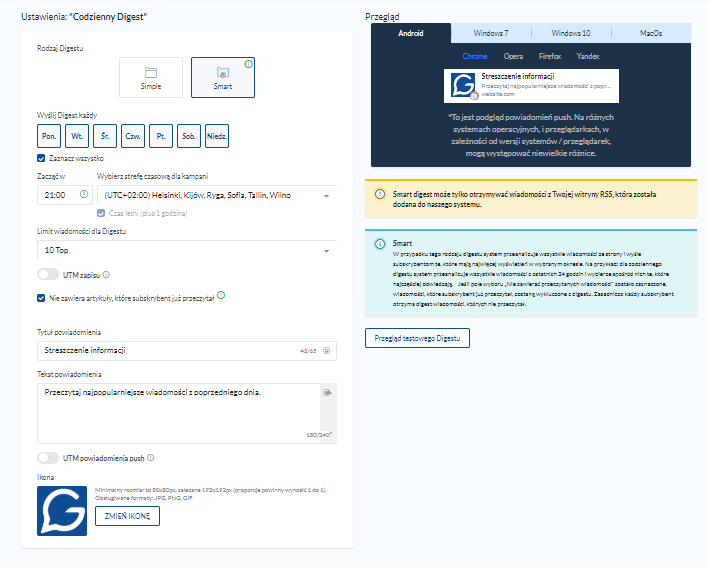Toggle Thursday (Czw.) day button
The width and height of the screenshot is (709, 568).
click(x=133, y=136)
